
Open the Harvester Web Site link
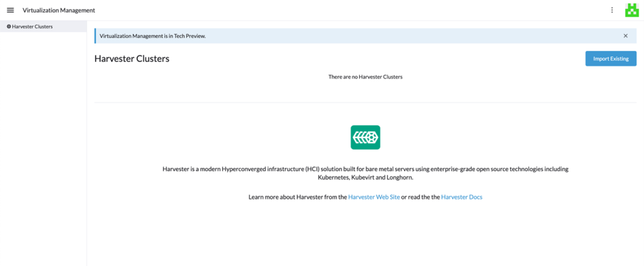pos(374,197)
